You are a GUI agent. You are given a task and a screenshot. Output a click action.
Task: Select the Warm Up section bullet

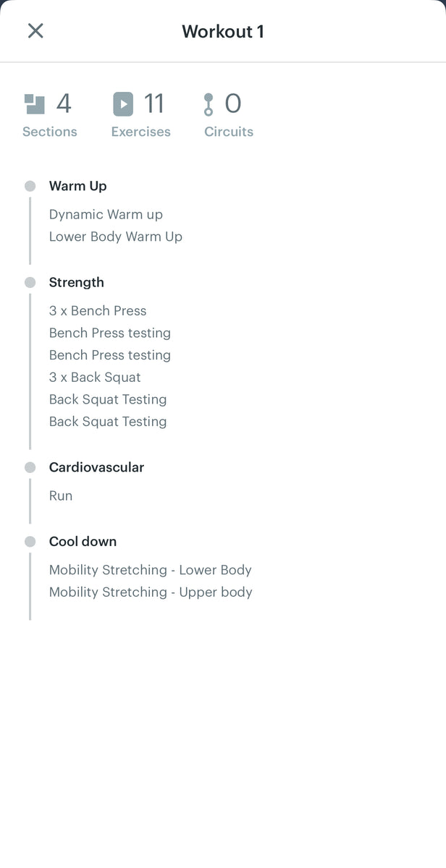click(30, 186)
